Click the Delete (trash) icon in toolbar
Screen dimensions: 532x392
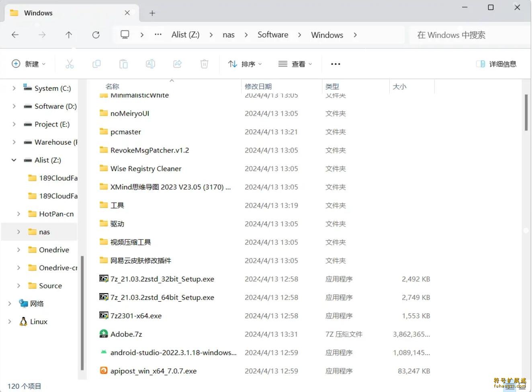pos(204,63)
